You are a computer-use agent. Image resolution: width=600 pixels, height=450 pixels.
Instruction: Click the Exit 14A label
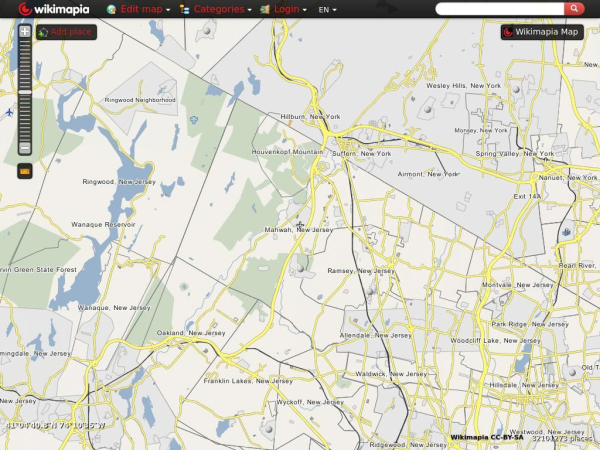click(527, 196)
